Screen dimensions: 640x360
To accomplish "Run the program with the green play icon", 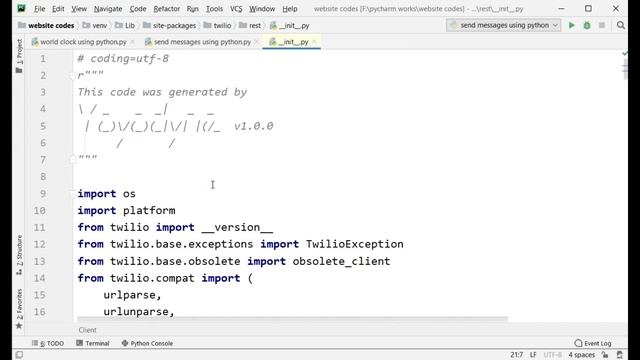I will click(x=571, y=25).
